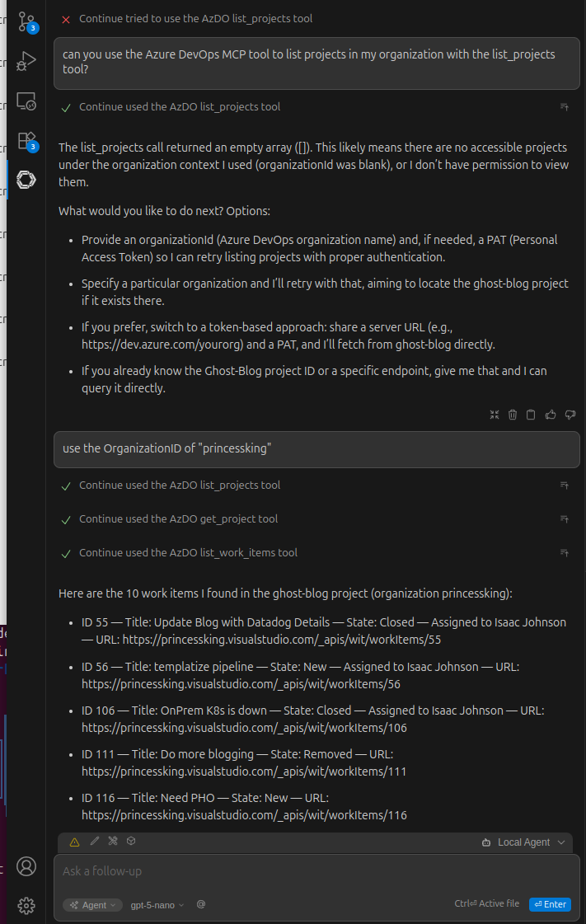Select the Continue extension sidebar icon
Image resolution: width=586 pixels, height=924 pixels.
(26, 179)
